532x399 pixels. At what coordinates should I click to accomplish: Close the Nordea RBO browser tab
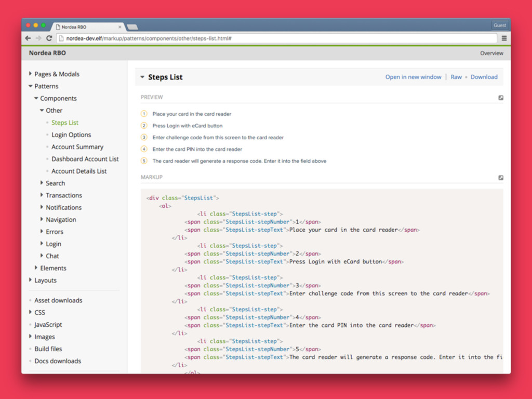point(119,26)
